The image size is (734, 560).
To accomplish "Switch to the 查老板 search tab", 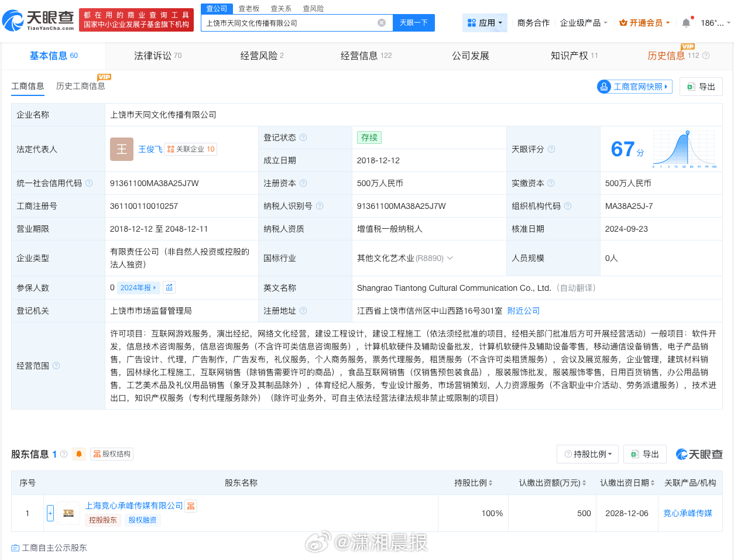I will pyautogui.click(x=249, y=9).
